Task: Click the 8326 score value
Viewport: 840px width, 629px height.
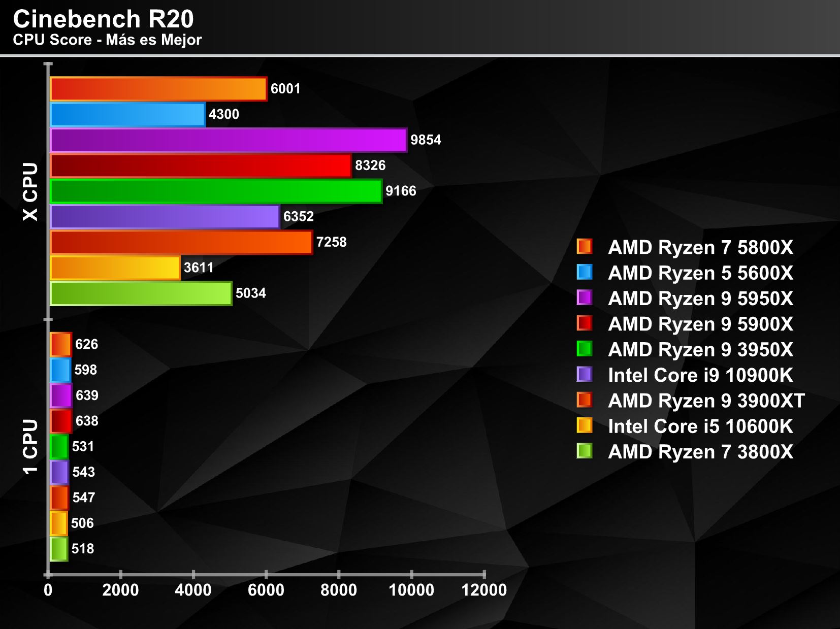Action: 370,165
